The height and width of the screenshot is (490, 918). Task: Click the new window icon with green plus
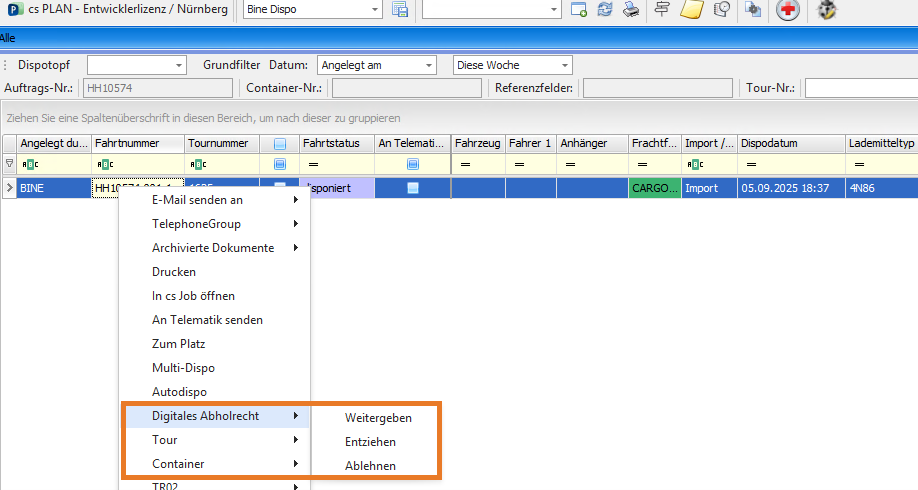point(578,10)
